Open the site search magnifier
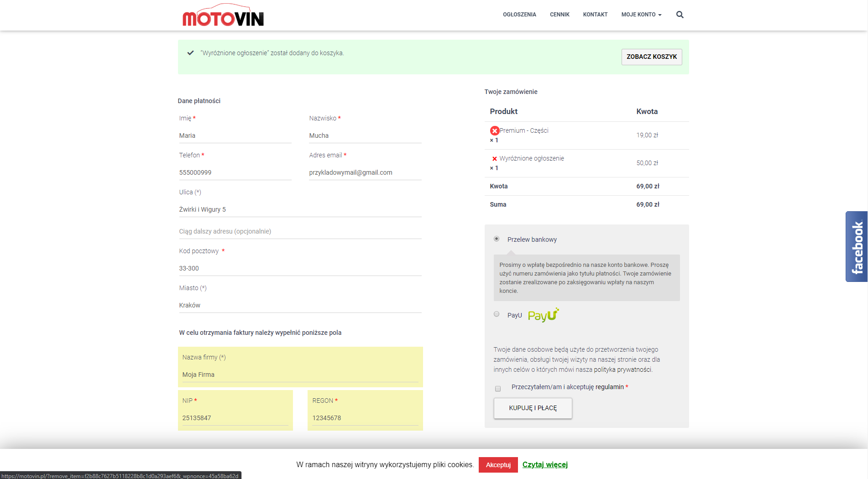 pos(680,14)
